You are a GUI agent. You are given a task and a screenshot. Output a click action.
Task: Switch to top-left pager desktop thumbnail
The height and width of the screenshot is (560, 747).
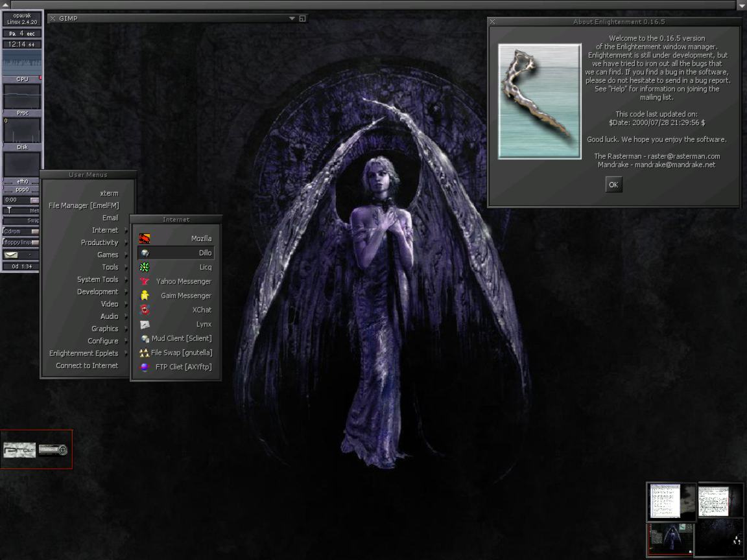coord(670,502)
